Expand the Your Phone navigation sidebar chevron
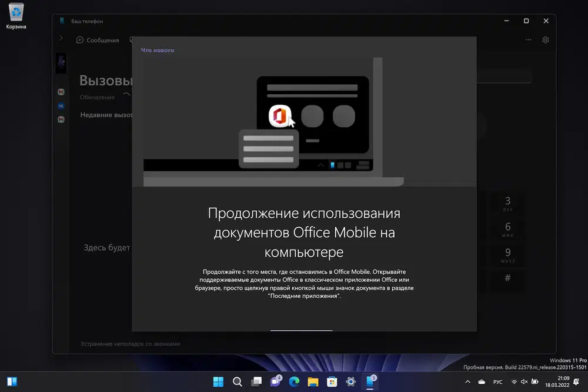The width and height of the screenshot is (588, 392). coord(61,38)
